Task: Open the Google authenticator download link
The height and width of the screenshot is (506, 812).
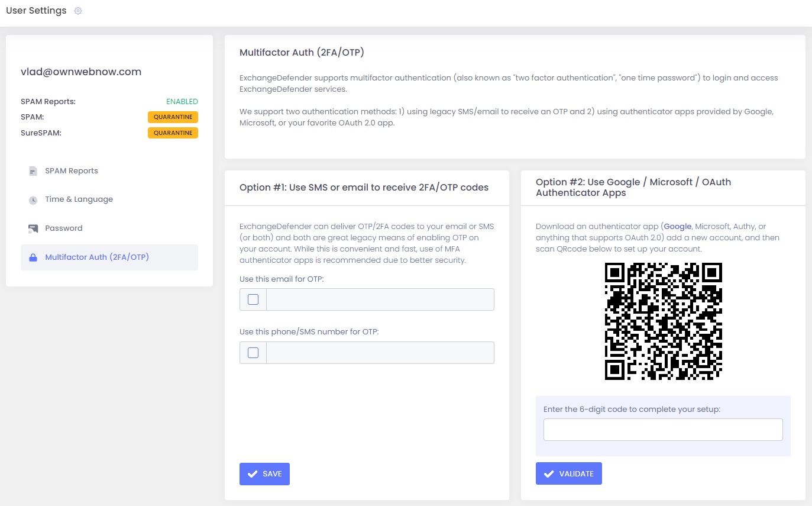Action: coord(678,226)
